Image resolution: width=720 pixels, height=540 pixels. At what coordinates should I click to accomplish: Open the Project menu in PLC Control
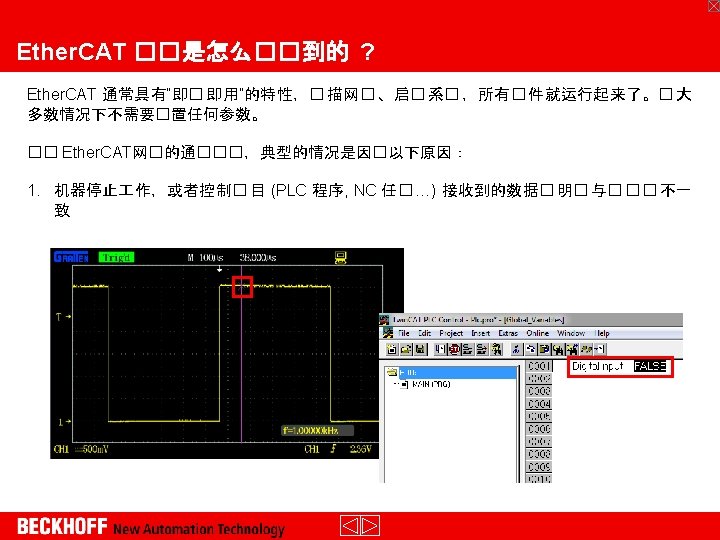pos(451,333)
